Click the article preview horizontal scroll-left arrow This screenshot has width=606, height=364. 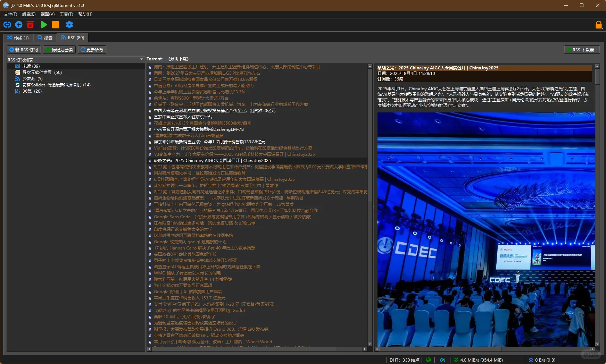point(377,349)
